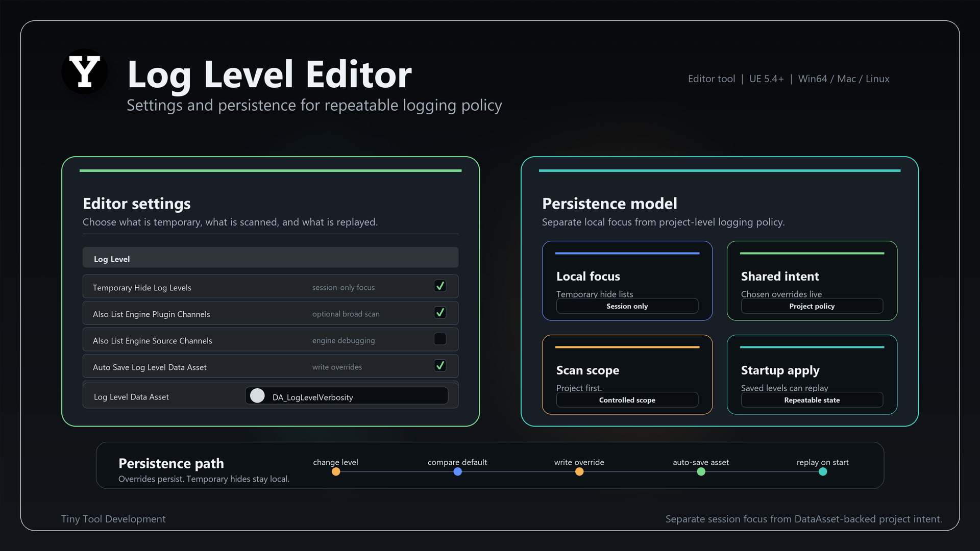Click the 'change level' step label
Viewport: 980px width, 551px height.
335,462
